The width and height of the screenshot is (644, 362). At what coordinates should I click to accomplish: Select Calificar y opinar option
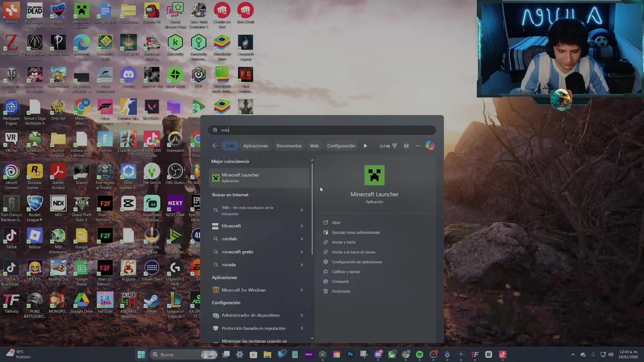pos(346,271)
